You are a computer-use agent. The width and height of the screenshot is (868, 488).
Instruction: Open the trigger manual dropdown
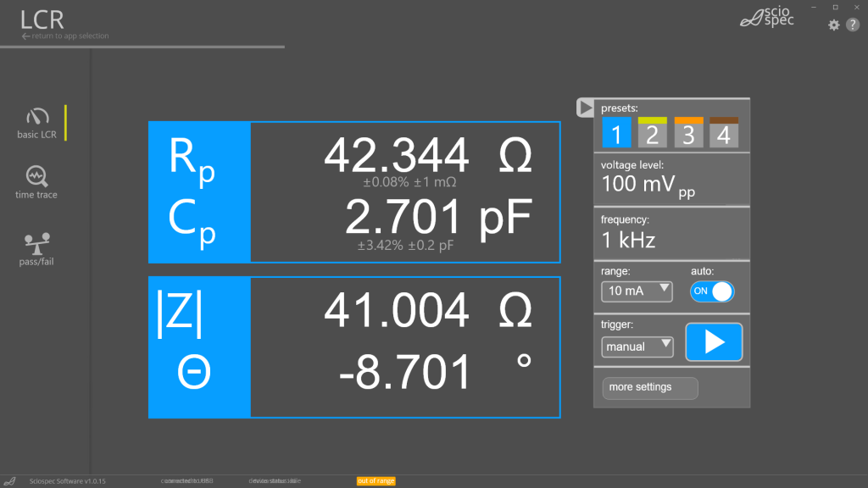pyautogui.click(x=637, y=347)
